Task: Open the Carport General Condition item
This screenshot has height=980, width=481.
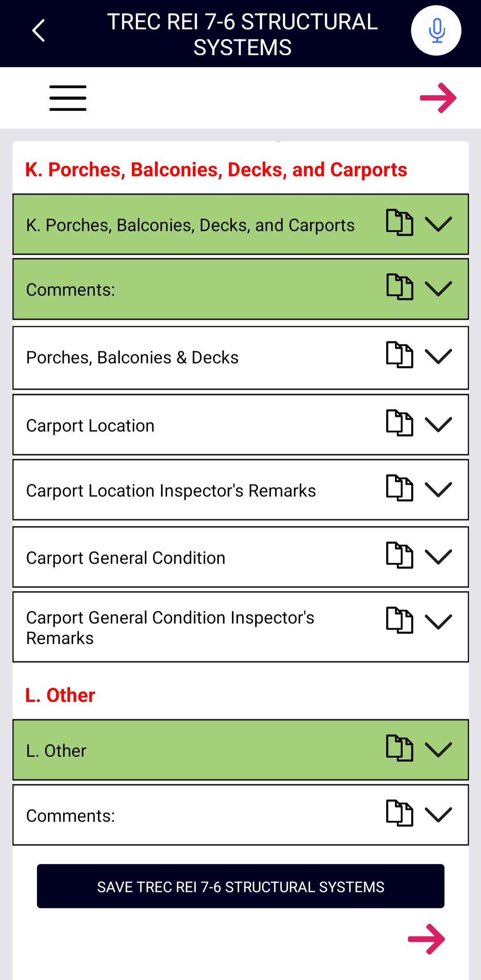Action: 126,558
